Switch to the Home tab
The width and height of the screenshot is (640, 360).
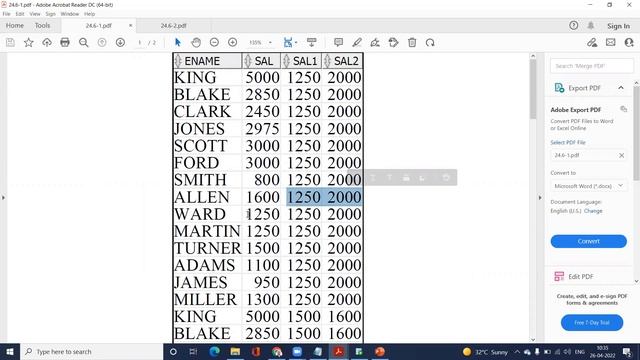[x=15, y=25]
